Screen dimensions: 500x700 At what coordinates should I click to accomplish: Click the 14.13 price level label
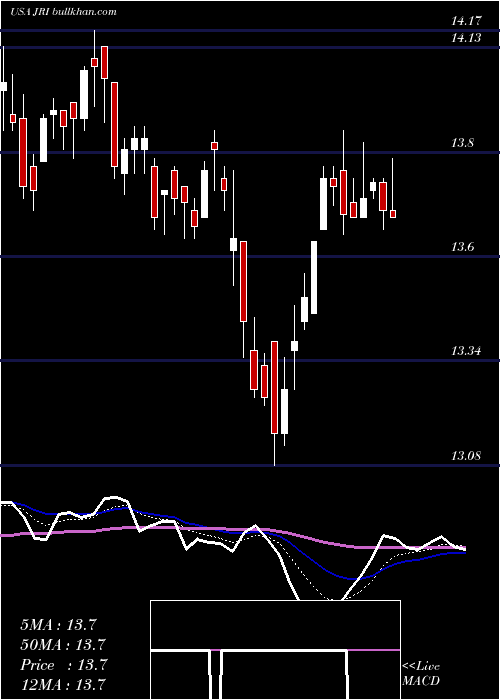(x=466, y=38)
